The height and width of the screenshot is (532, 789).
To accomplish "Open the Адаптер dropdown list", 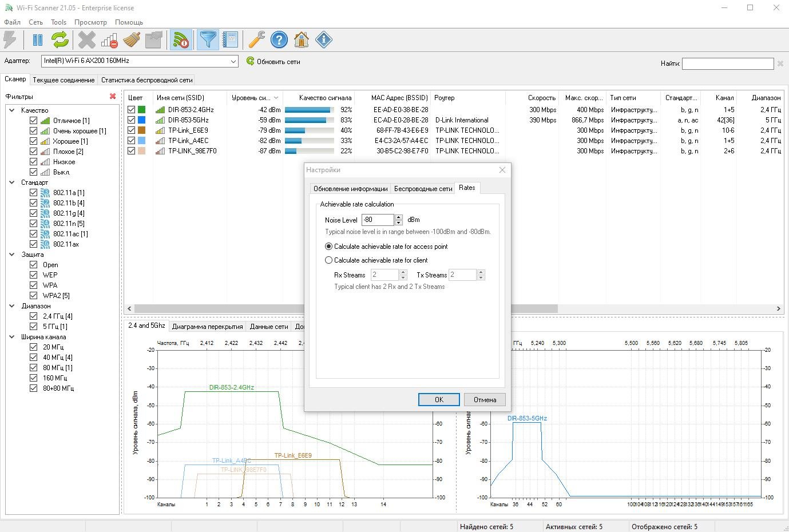I will click(233, 61).
